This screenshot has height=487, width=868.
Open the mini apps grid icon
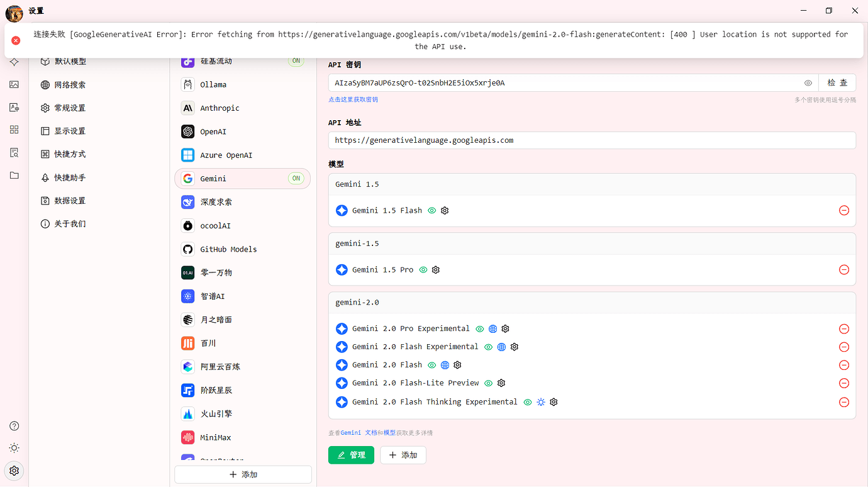14,130
